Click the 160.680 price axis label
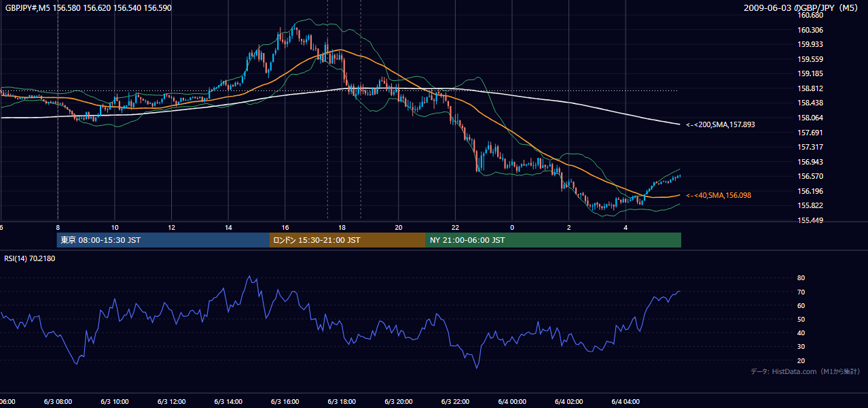This screenshot has width=868, height=408. (811, 16)
